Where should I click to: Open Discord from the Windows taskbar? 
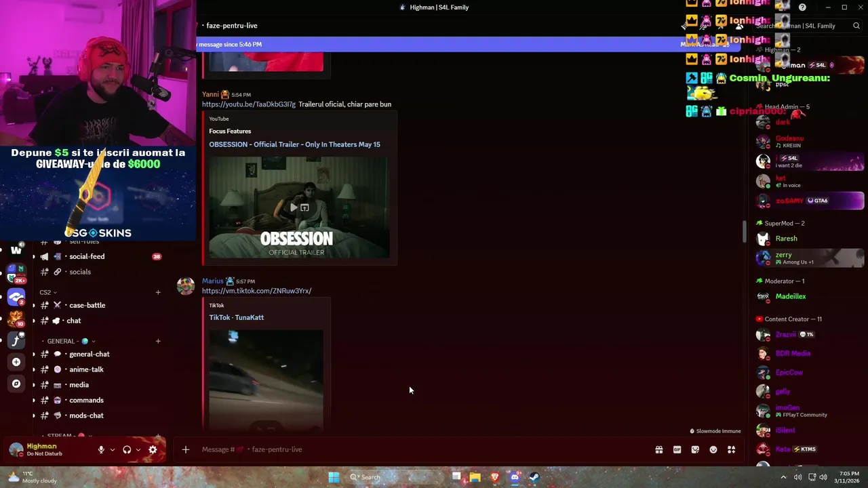(x=515, y=477)
